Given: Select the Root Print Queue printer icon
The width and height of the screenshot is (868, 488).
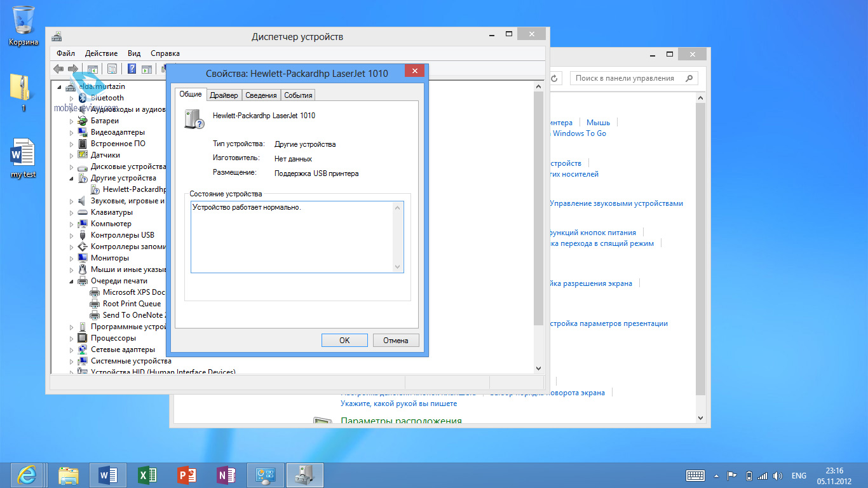Looking at the screenshot, I should tap(95, 304).
